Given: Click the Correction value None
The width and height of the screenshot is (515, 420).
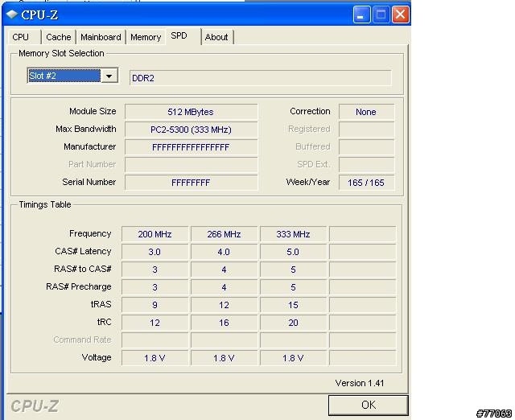Looking at the screenshot, I should pos(366,112).
